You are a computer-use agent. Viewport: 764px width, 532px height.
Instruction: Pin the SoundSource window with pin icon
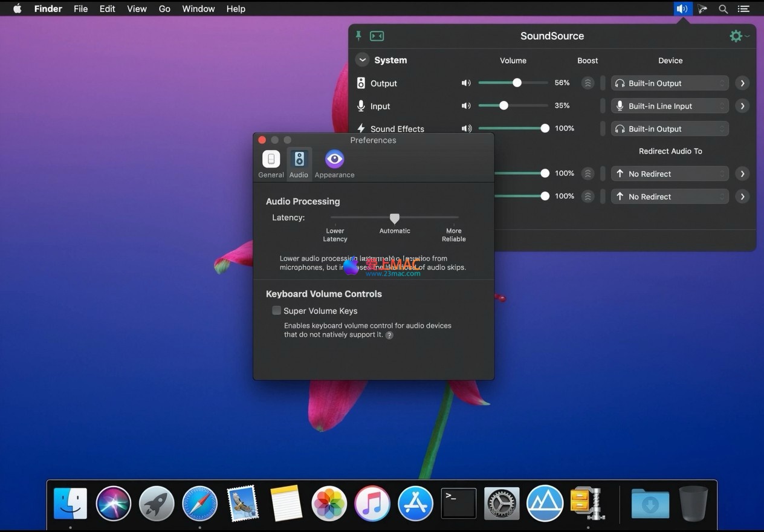pyautogui.click(x=358, y=36)
